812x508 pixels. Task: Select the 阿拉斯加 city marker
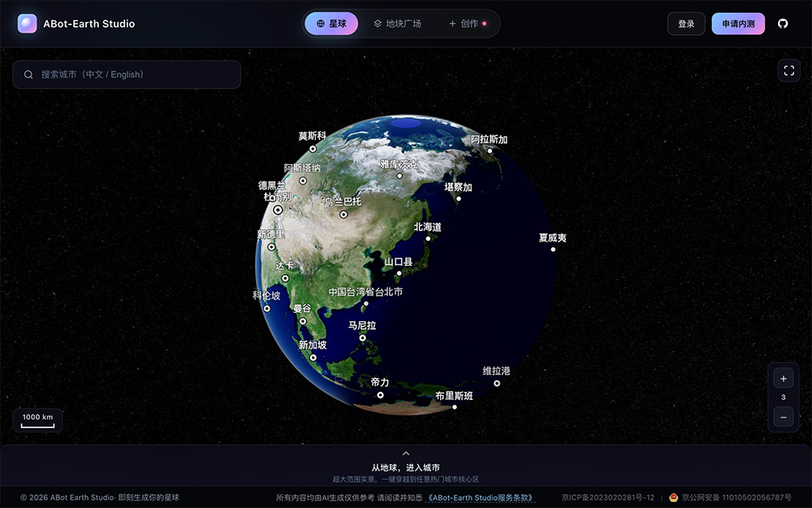click(x=490, y=151)
